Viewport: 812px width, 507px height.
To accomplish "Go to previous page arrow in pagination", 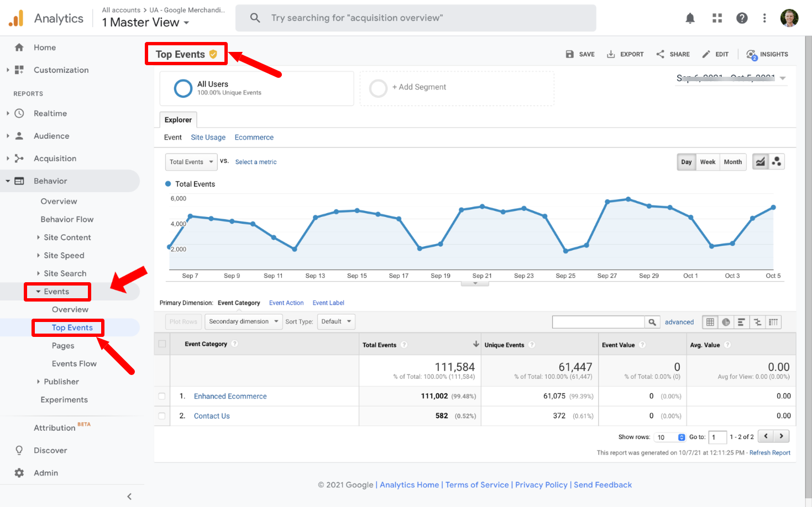I will click(x=766, y=436).
